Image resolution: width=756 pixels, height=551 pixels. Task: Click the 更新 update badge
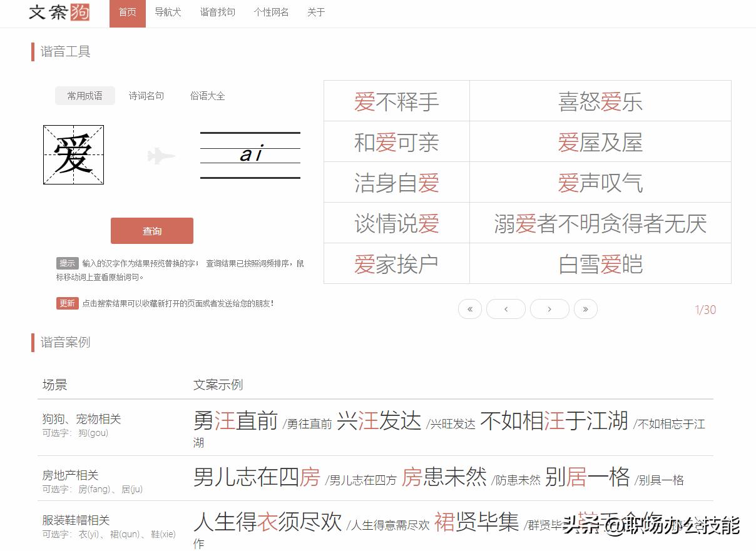point(67,303)
